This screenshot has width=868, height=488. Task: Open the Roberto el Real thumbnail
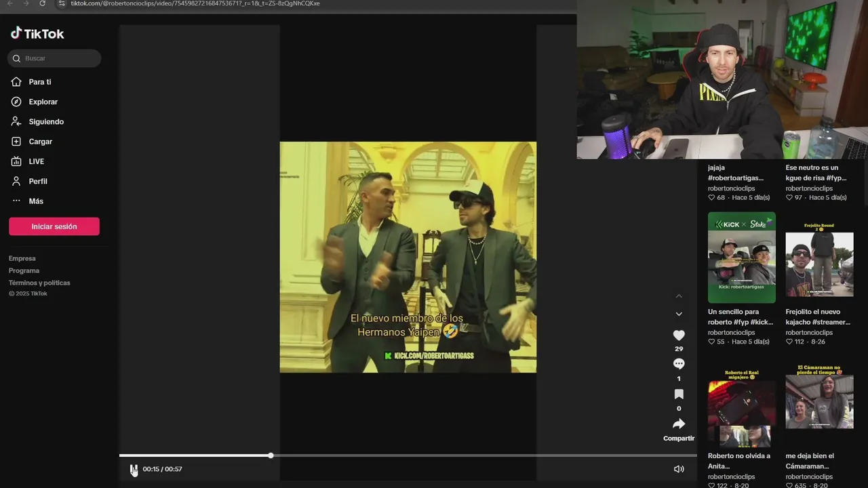(742, 405)
